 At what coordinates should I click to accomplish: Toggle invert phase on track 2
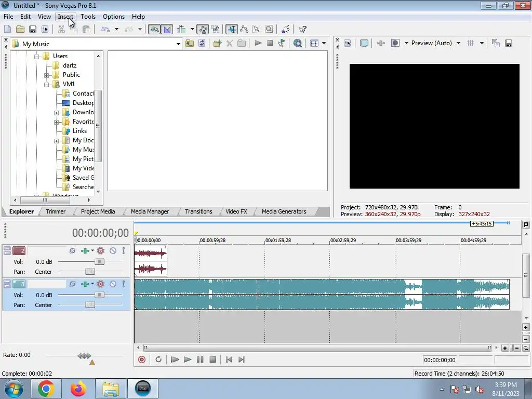(72, 251)
